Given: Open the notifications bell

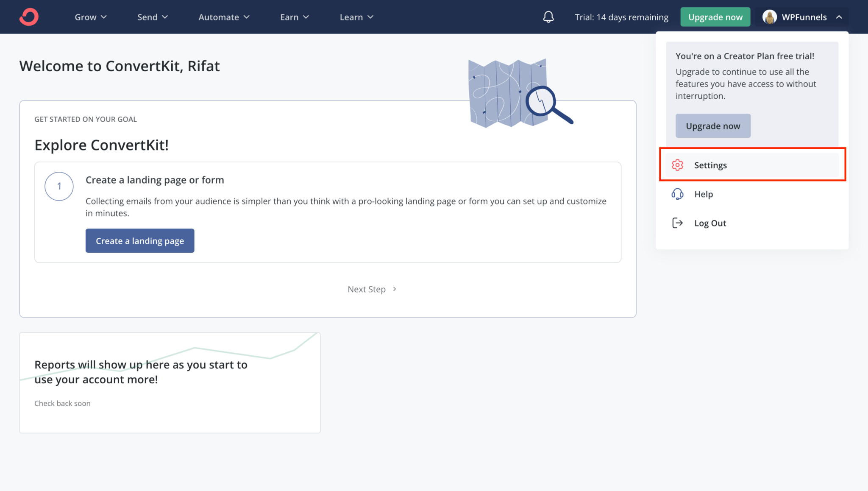Looking at the screenshot, I should coord(548,17).
